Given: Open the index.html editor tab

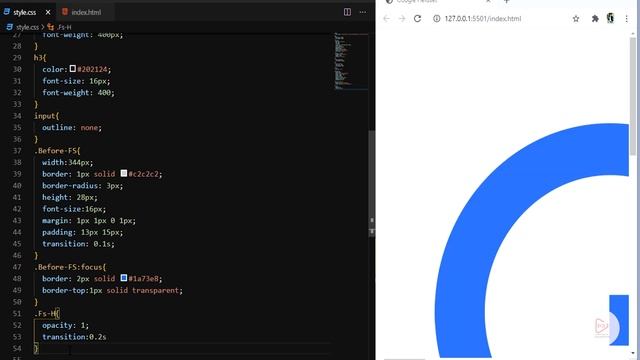Looking at the screenshot, I should point(85,12).
